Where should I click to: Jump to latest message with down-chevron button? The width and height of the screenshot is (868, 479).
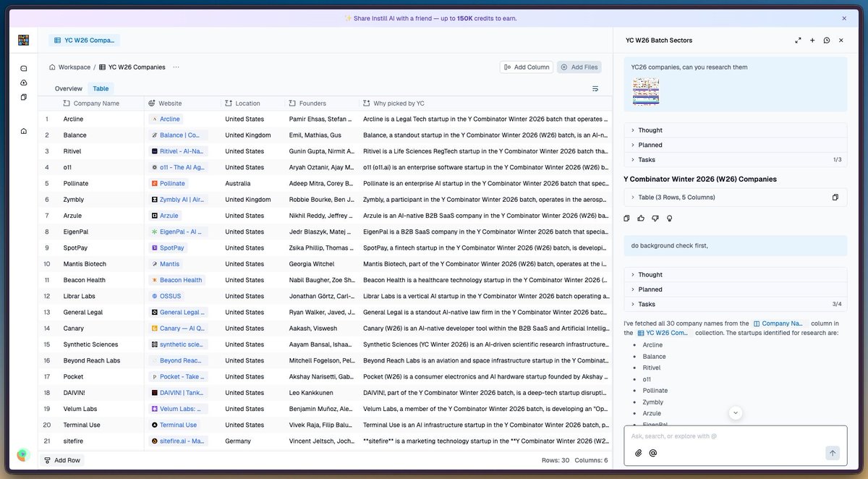pos(736,412)
